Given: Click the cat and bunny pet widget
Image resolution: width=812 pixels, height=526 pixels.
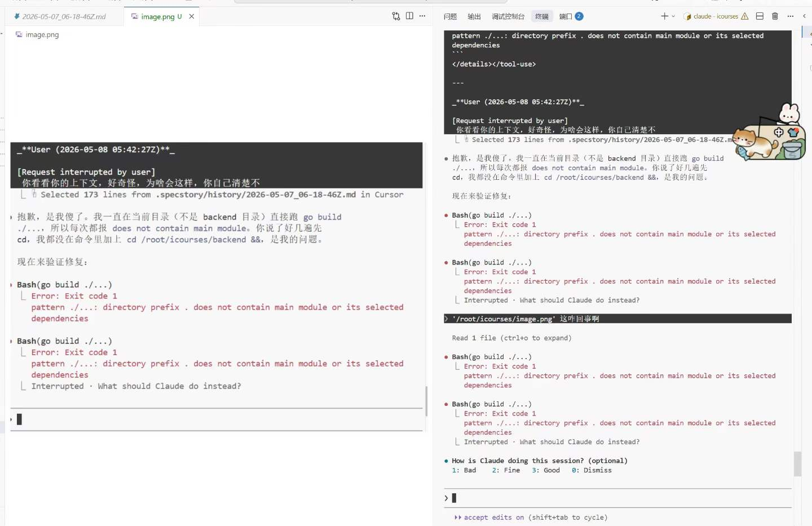Looking at the screenshot, I should (x=770, y=132).
